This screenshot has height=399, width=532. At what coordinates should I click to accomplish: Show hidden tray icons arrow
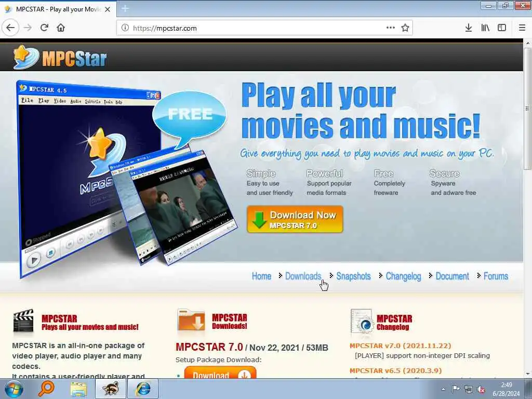coord(443,389)
